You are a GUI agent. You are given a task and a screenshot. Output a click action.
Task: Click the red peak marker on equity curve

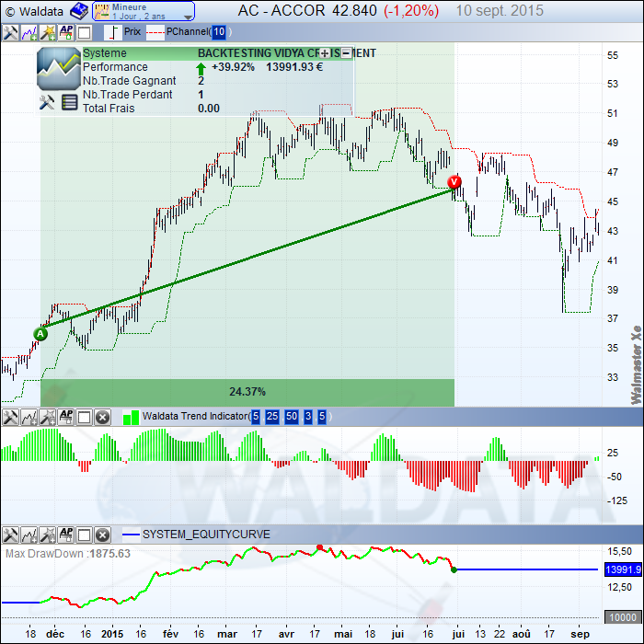(x=319, y=547)
